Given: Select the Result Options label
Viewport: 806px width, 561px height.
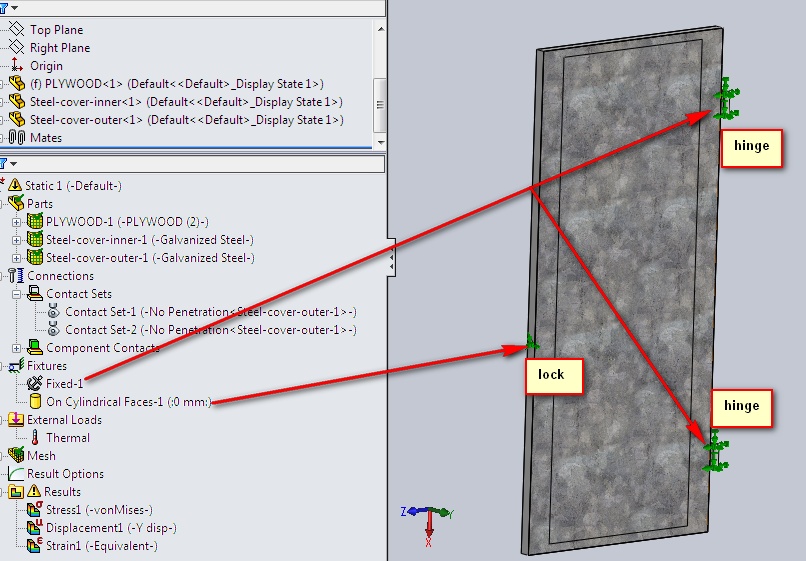Looking at the screenshot, I should pos(65,474).
